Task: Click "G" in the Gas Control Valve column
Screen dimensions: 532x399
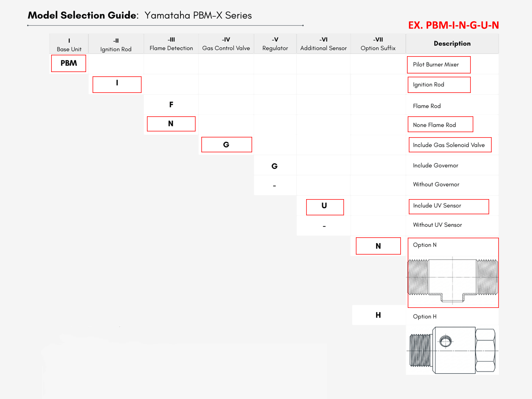Action: [x=226, y=145]
